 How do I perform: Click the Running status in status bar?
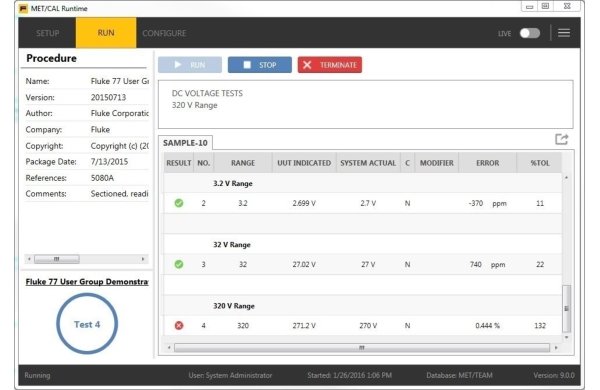click(x=37, y=375)
